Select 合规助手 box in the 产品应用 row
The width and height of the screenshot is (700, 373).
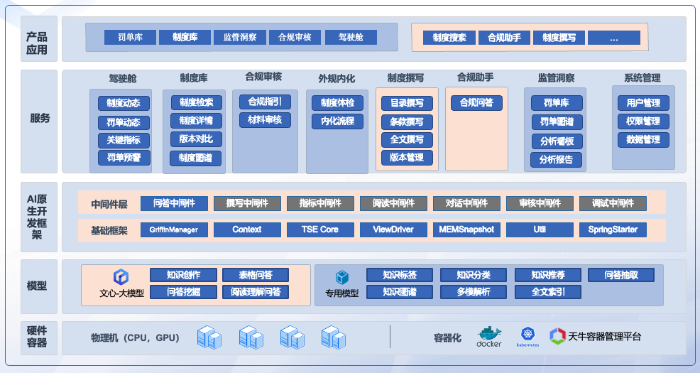(x=504, y=38)
